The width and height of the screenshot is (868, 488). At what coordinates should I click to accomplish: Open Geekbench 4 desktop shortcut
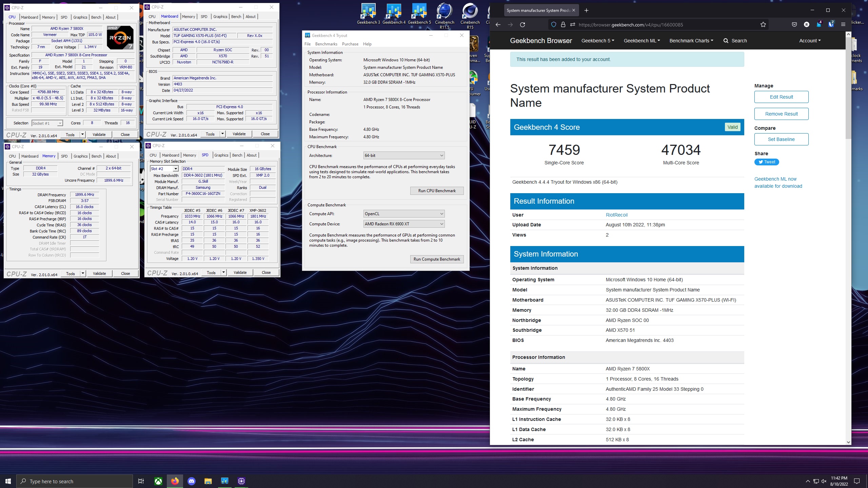(394, 14)
